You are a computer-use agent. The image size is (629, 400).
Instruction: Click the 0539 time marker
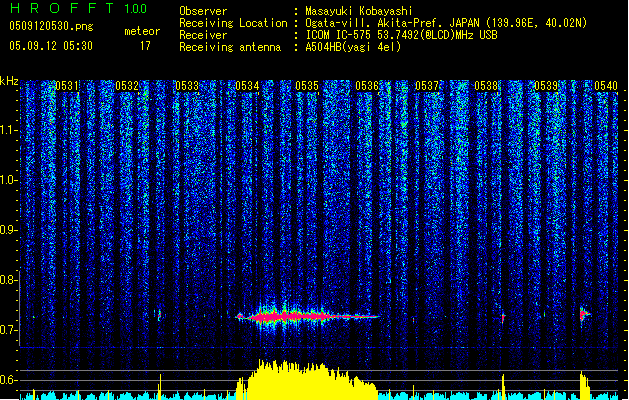[546, 86]
